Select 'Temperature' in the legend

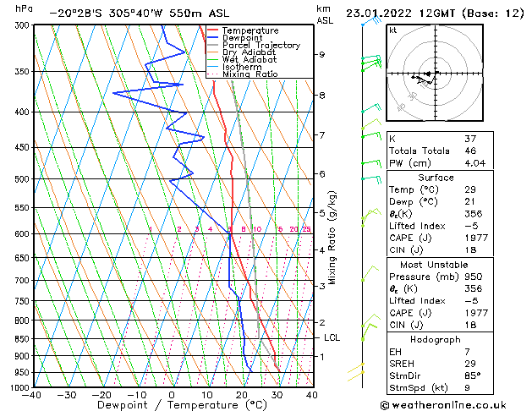point(250,30)
